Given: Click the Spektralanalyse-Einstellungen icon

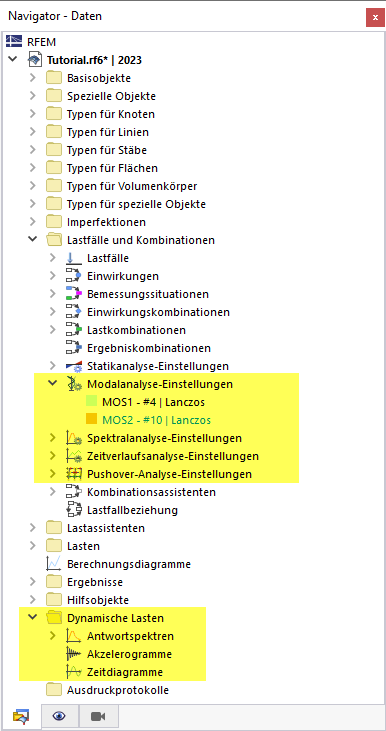Looking at the screenshot, I should (74, 438).
